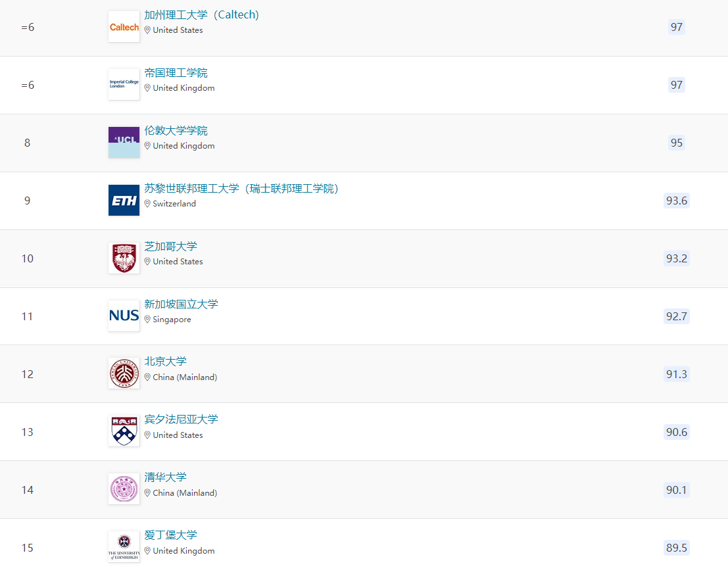This screenshot has width=728, height=576.
Task: Click location pin in Caltech row
Action: pyautogui.click(x=147, y=30)
